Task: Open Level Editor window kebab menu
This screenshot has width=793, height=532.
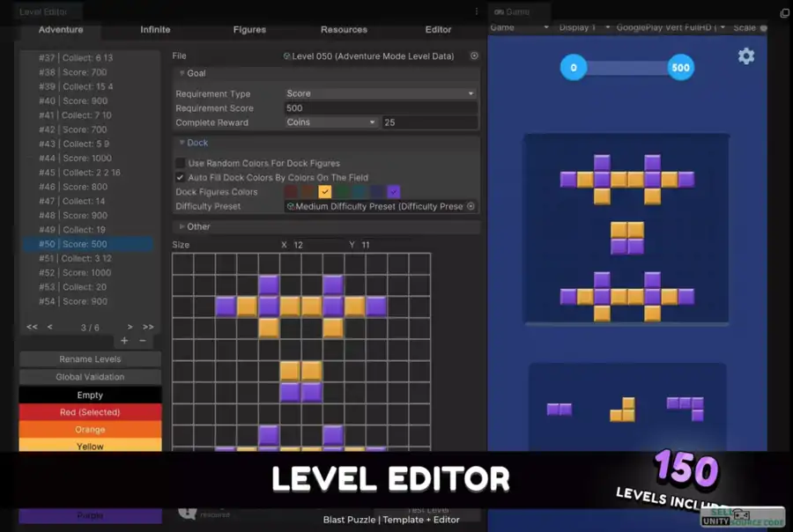Action: (x=477, y=12)
